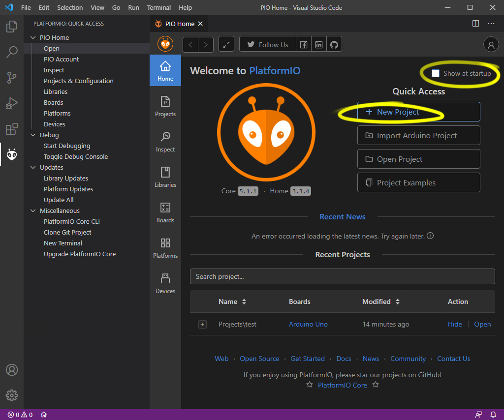Screen dimensions: 504x420
Task: Go back in PIO Home navigation
Action: (190, 45)
